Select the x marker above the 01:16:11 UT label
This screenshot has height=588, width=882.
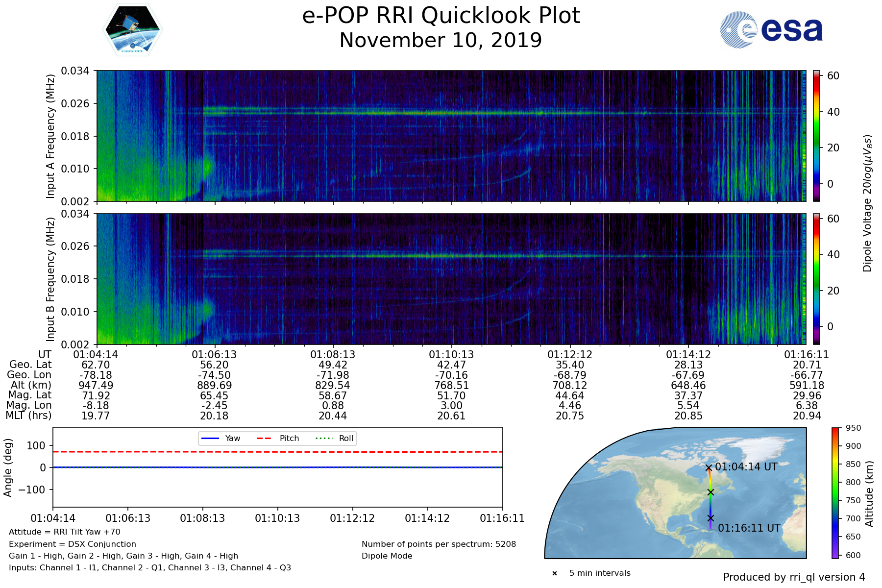[x=710, y=518]
